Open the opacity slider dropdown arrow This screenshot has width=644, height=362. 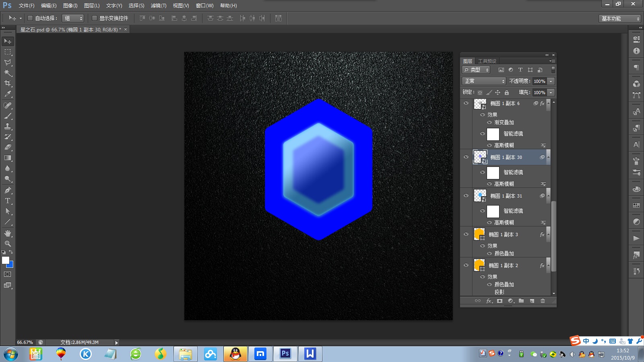[551, 81]
